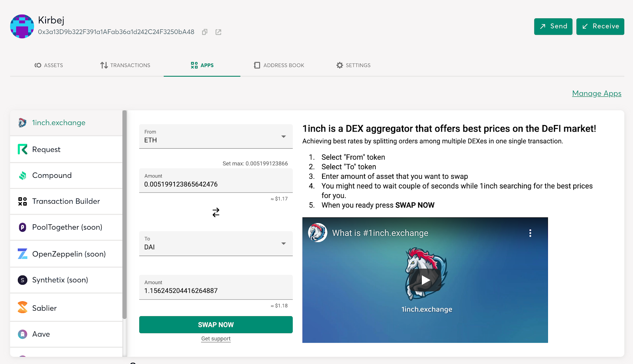
Task: Click the Request app logo icon
Action: [23, 149]
